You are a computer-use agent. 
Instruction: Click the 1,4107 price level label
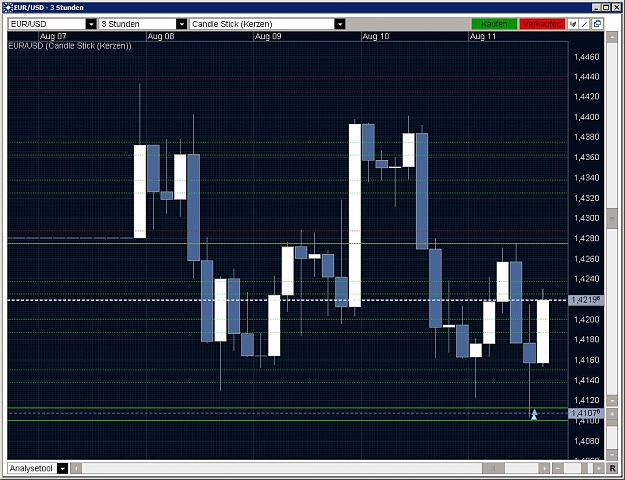point(586,413)
